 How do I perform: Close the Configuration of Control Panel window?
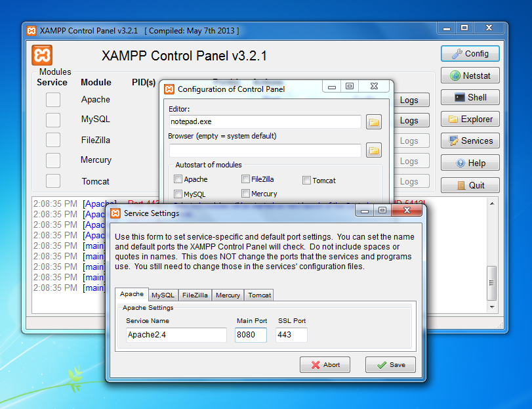(374, 86)
